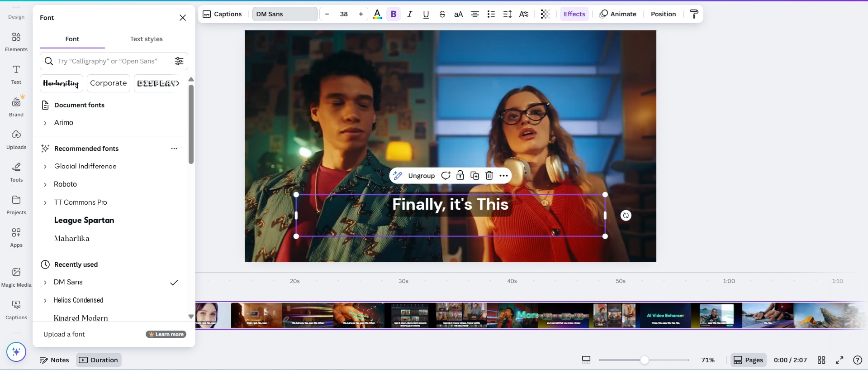
Task: Change text alignment
Action: coord(475,14)
